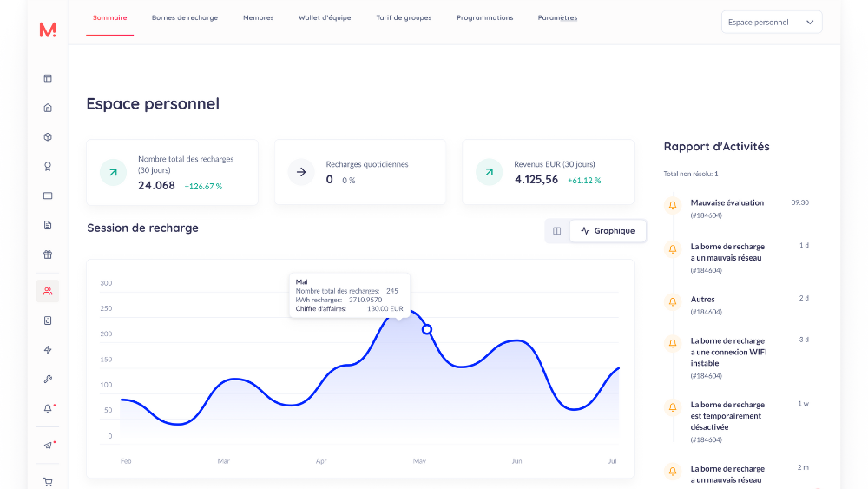Open the charging station device icon in sidebar
Screen dimensions: 868x489
click(x=48, y=320)
